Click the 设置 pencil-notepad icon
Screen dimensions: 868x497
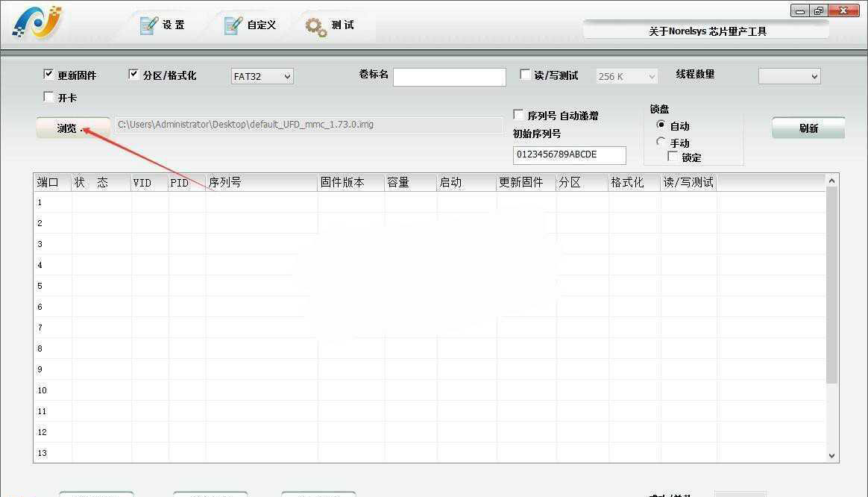(x=149, y=25)
